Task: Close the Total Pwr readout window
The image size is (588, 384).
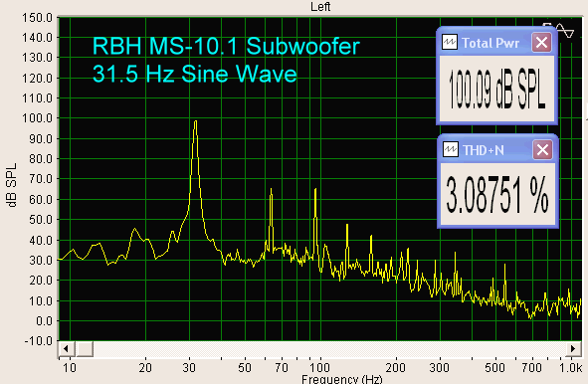Action: coord(541,43)
